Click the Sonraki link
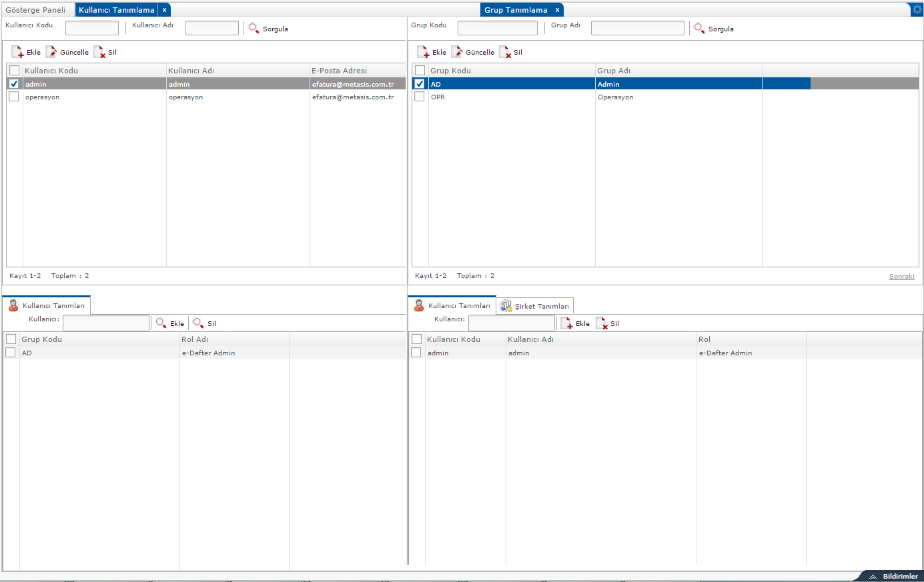 click(x=901, y=277)
